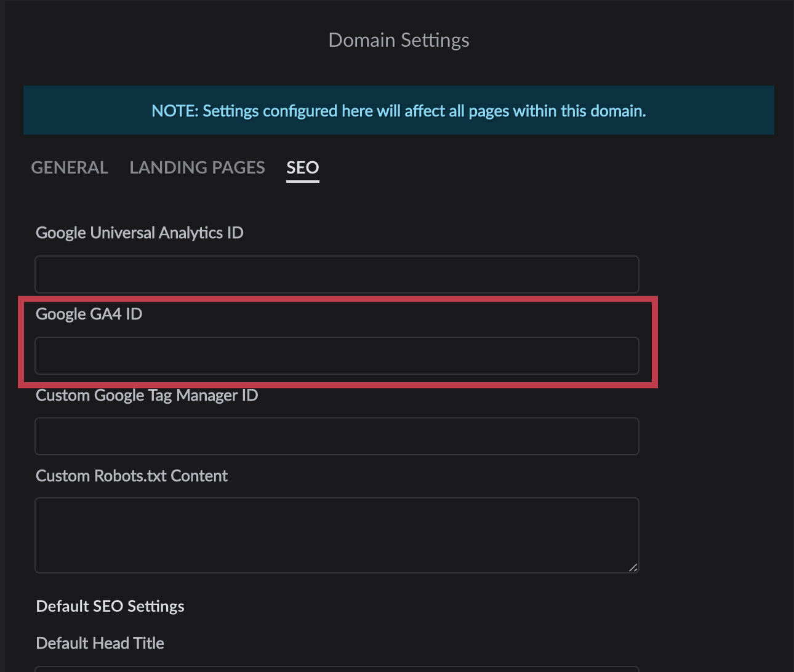Focus the Google GA4 ID input
This screenshot has width=794, height=672.
click(337, 356)
